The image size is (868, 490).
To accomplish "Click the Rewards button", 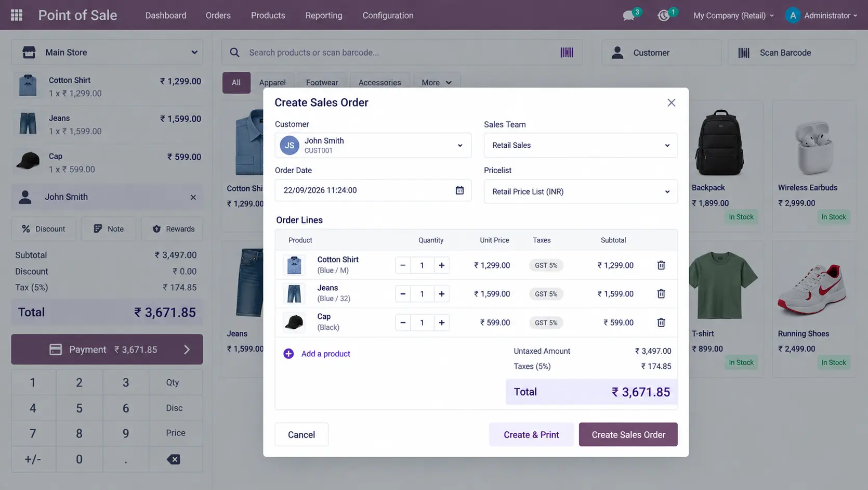I will [173, 229].
